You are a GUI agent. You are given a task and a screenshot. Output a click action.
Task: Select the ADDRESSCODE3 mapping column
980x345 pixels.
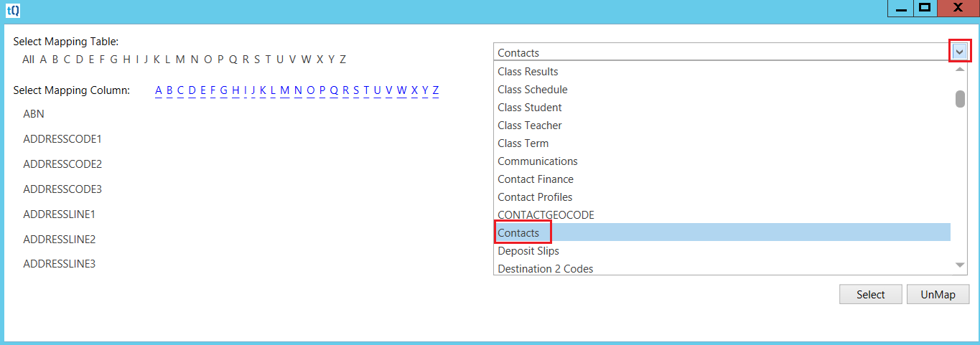(62, 189)
